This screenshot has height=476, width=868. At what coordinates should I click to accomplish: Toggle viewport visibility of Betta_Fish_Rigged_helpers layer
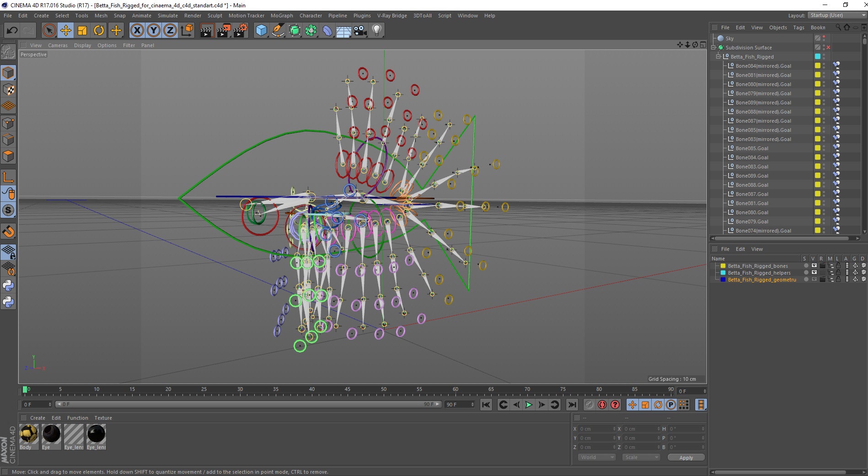(x=814, y=272)
